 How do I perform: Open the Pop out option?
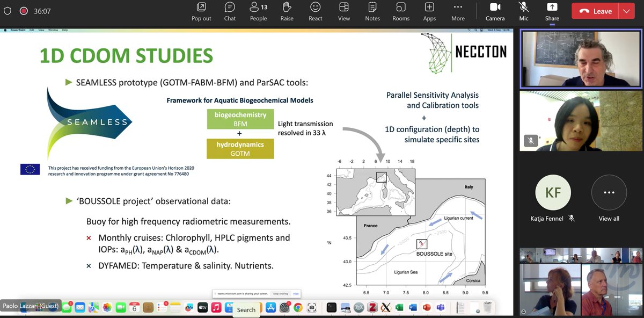click(201, 11)
